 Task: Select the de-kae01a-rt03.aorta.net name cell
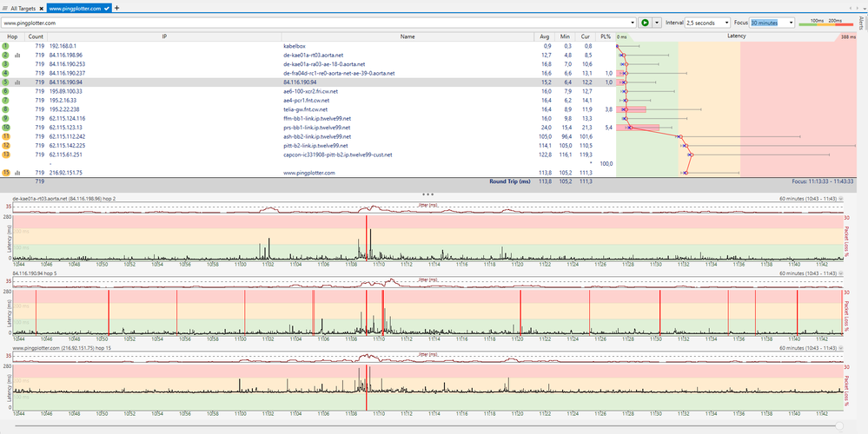pyautogui.click(x=314, y=56)
